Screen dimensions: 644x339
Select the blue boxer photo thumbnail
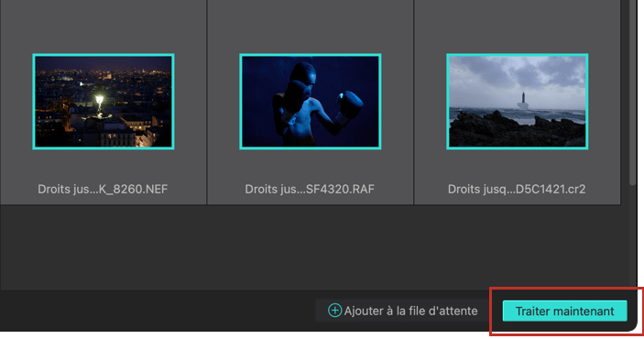point(310,102)
